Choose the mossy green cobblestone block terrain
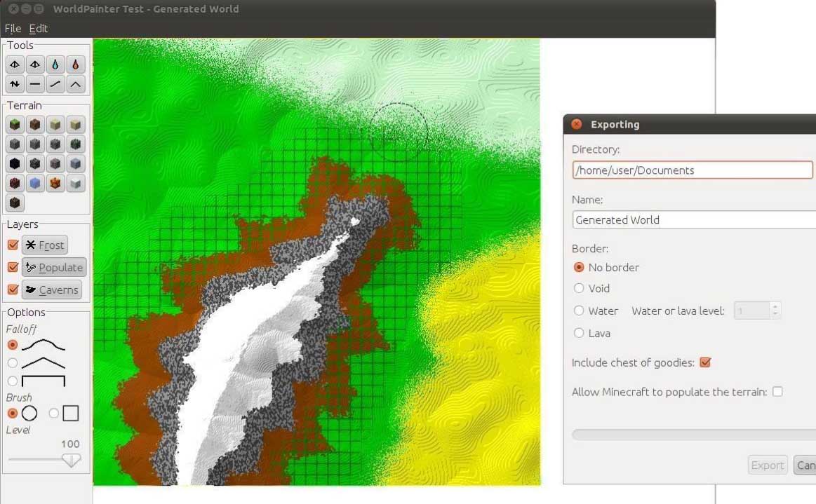This screenshot has height=504, width=816. [x=76, y=144]
